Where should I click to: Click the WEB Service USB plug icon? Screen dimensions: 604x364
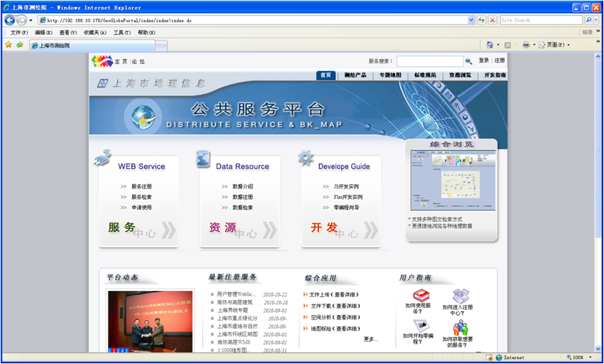click(x=103, y=158)
